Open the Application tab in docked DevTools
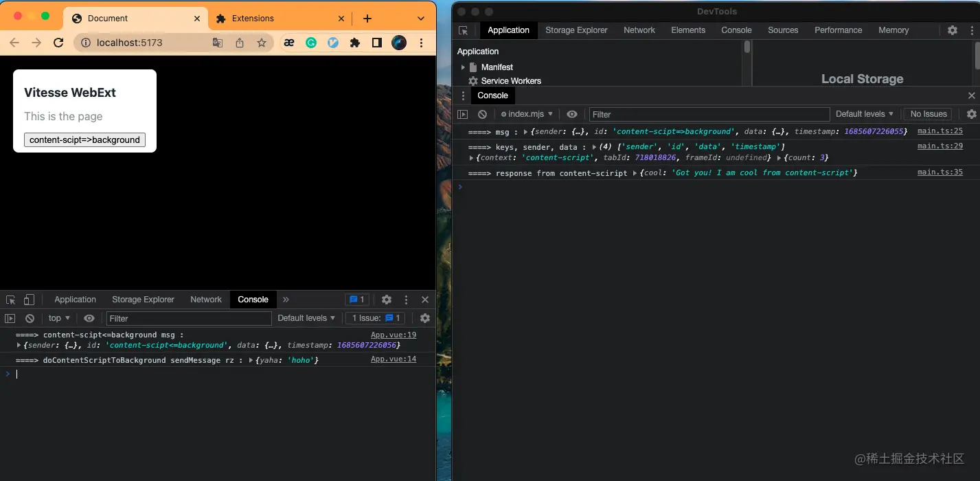 click(76, 300)
